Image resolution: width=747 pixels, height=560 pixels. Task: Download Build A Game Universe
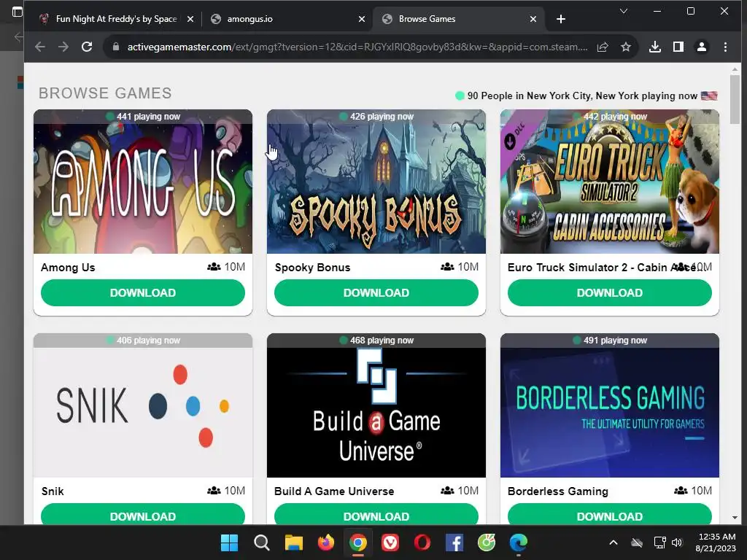[x=376, y=515]
